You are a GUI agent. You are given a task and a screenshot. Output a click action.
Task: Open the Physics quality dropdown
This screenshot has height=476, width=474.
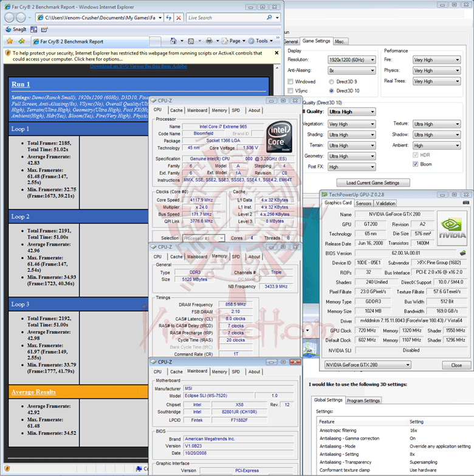[436, 70]
